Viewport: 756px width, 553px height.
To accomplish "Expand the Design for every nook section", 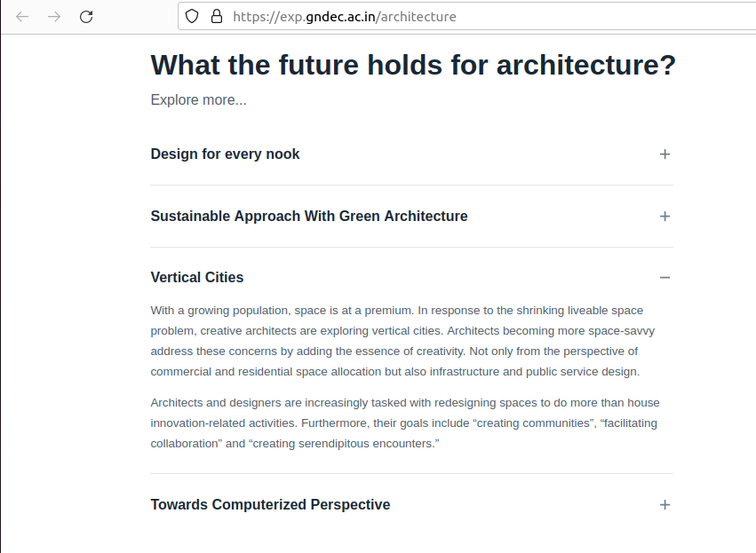I will (x=226, y=154).
